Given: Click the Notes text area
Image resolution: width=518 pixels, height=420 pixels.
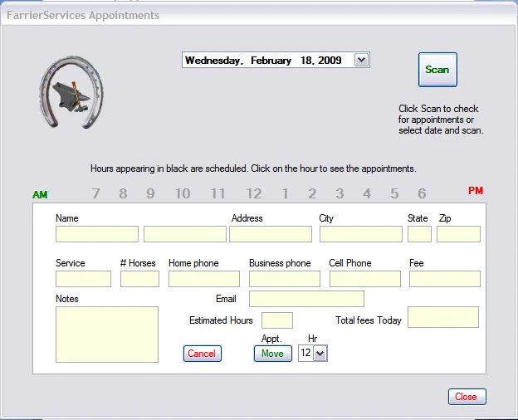Looking at the screenshot, I should tap(107, 335).
